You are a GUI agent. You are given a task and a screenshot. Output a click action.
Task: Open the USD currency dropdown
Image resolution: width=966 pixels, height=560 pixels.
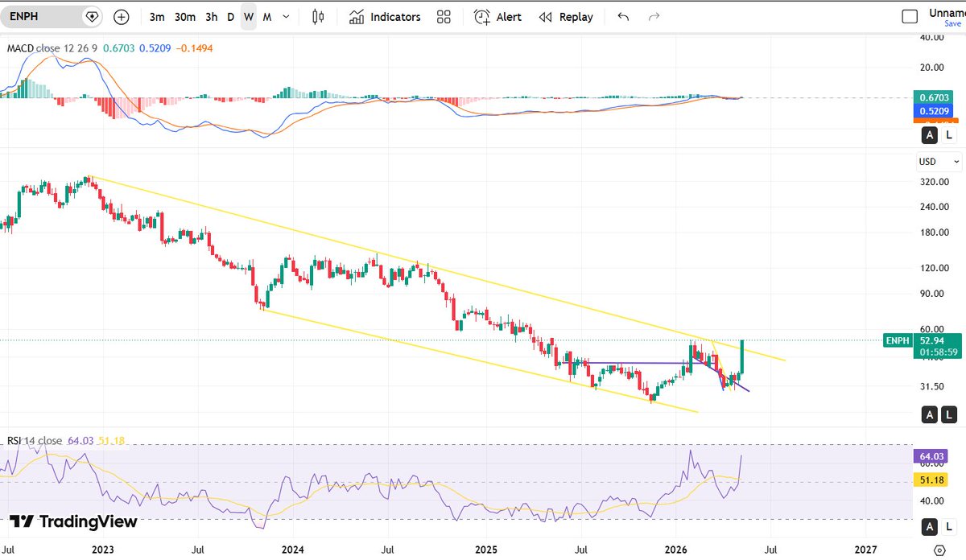point(939,162)
